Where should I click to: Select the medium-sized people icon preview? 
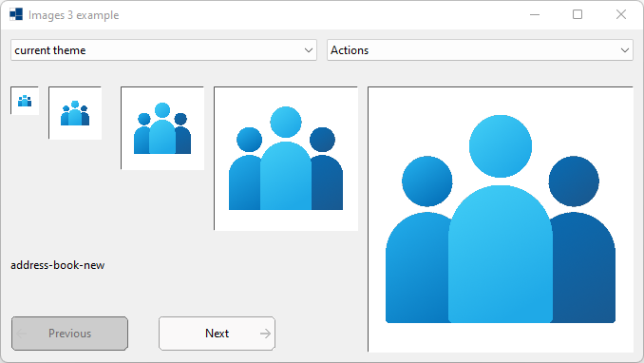(162, 128)
